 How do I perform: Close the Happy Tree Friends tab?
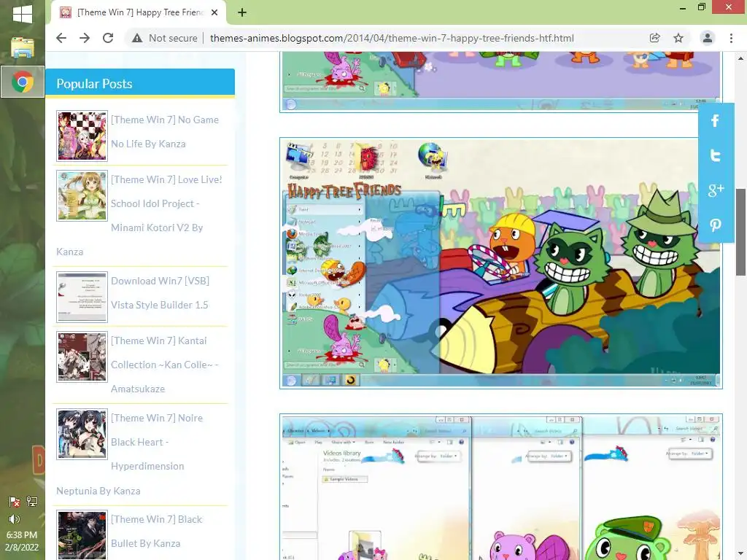click(215, 12)
